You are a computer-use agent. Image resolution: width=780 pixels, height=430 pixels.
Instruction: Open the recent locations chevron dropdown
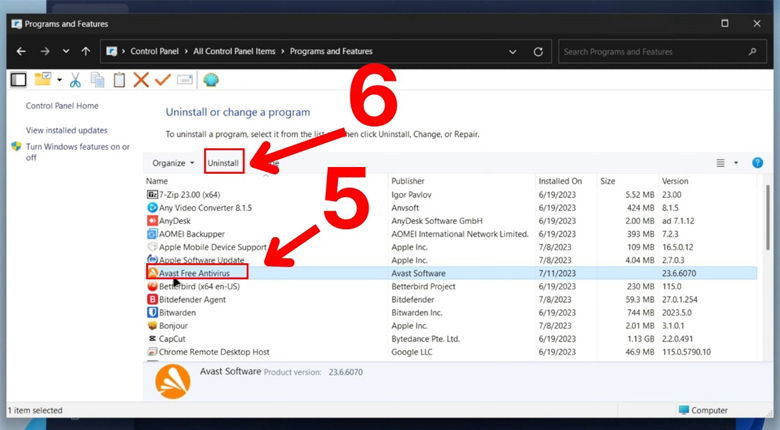click(x=66, y=51)
